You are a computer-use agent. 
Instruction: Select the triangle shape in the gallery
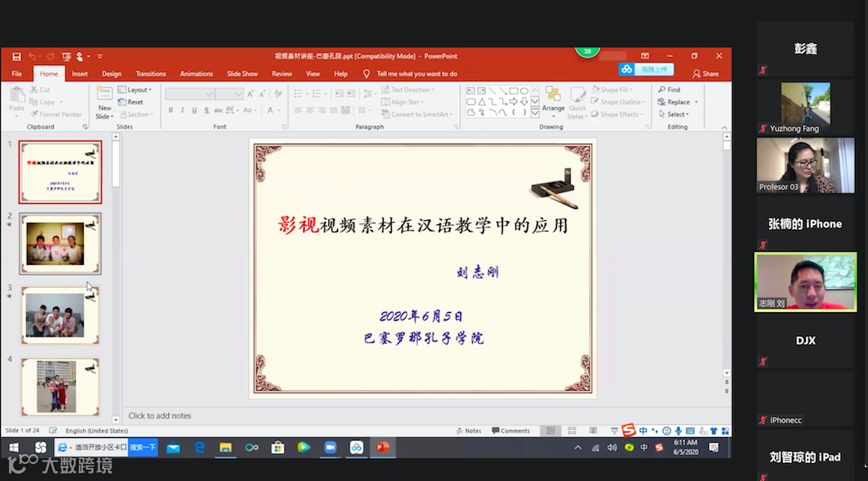click(482, 102)
